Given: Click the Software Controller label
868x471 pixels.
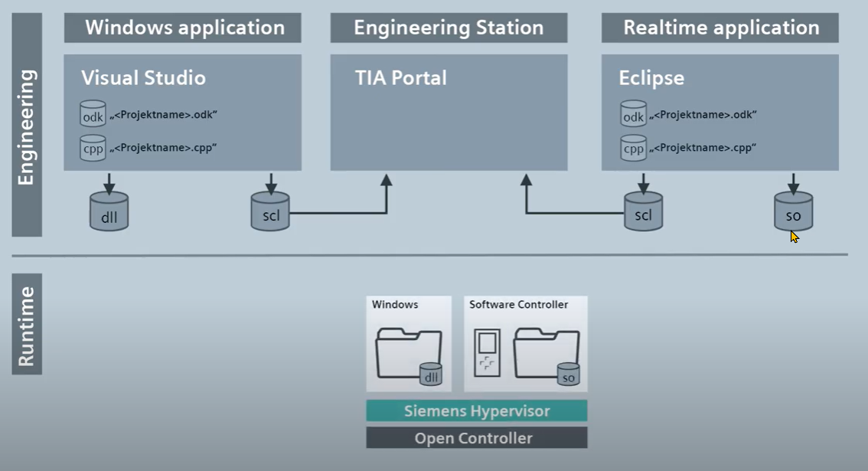Looking at the screenshot, I should (x=519, y=304).
